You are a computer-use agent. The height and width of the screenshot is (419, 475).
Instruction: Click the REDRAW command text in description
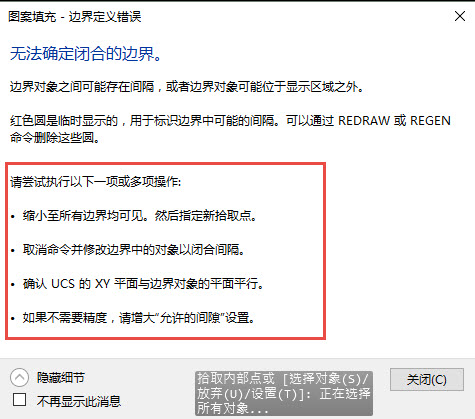(x=364, y=120)
